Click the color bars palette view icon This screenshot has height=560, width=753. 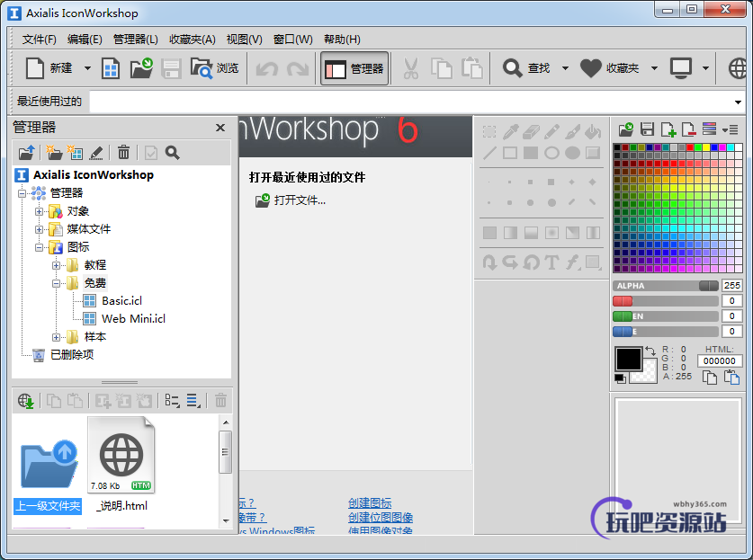click(x=709, y=129)
